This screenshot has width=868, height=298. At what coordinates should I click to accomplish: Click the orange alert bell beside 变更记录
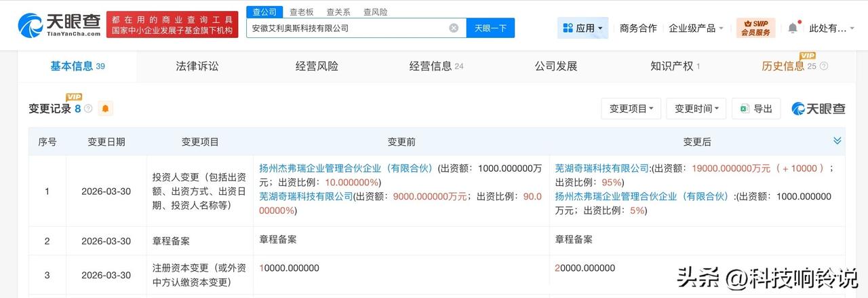pyautogui.click(x=106, y=108)
